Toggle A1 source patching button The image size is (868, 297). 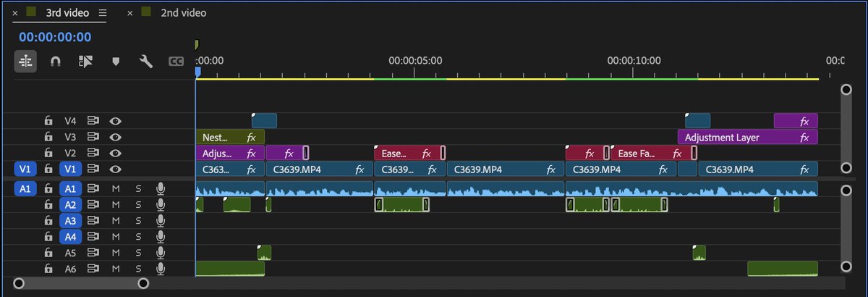click(x=25, y=189)
